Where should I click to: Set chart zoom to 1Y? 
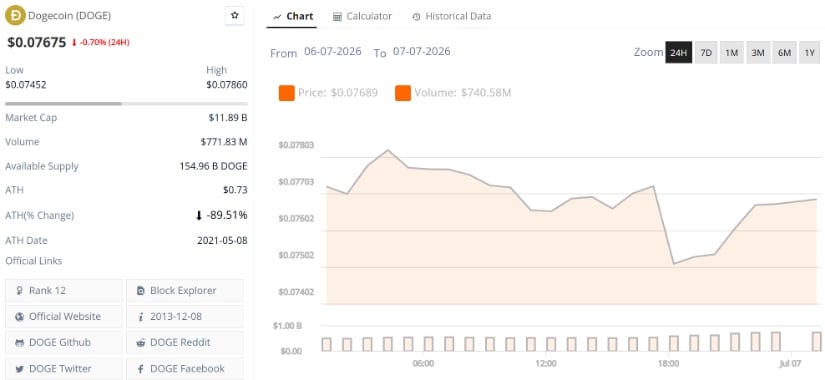pos(809,53)
